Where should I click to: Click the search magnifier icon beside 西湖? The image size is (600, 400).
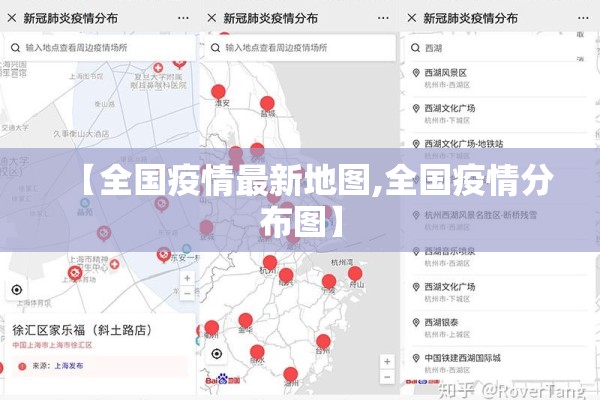click(415, 48)
